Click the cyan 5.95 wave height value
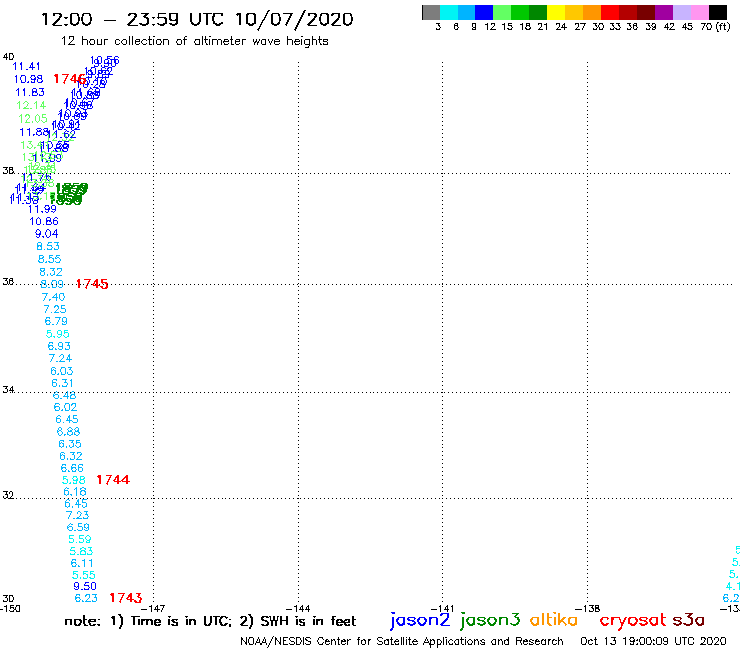The height and width of the screenshot is (650, 740). (58, 334)
